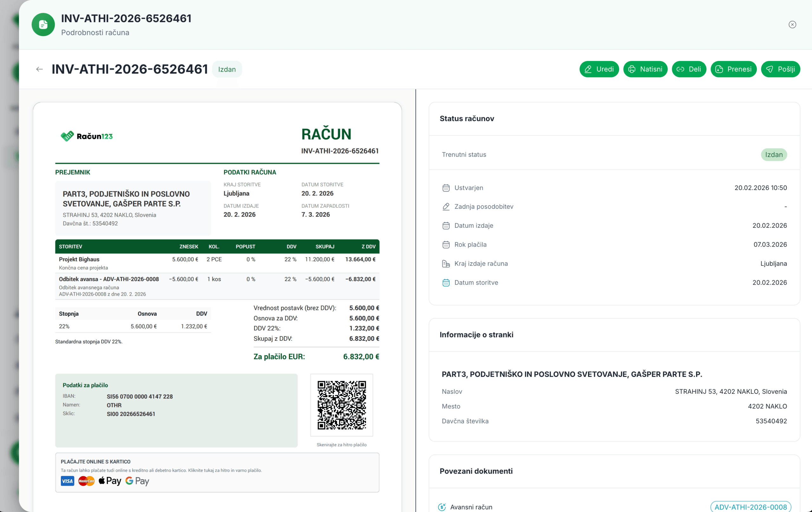Close the invoice details panel
The height and width of the screenshot is (512, 812).
[792, 25]
